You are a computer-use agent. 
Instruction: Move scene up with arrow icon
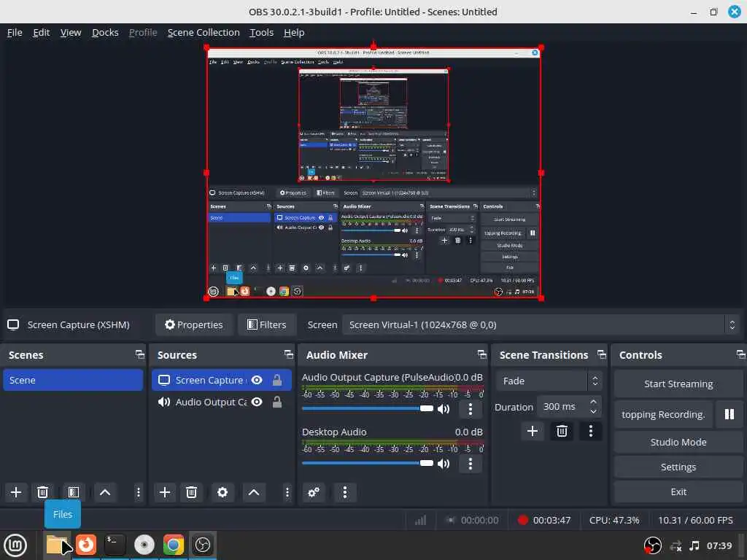pos(105,492)
